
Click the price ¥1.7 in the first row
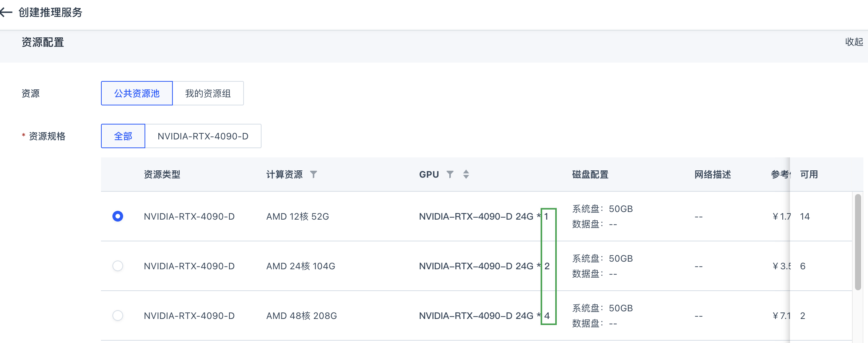[781, 217]
